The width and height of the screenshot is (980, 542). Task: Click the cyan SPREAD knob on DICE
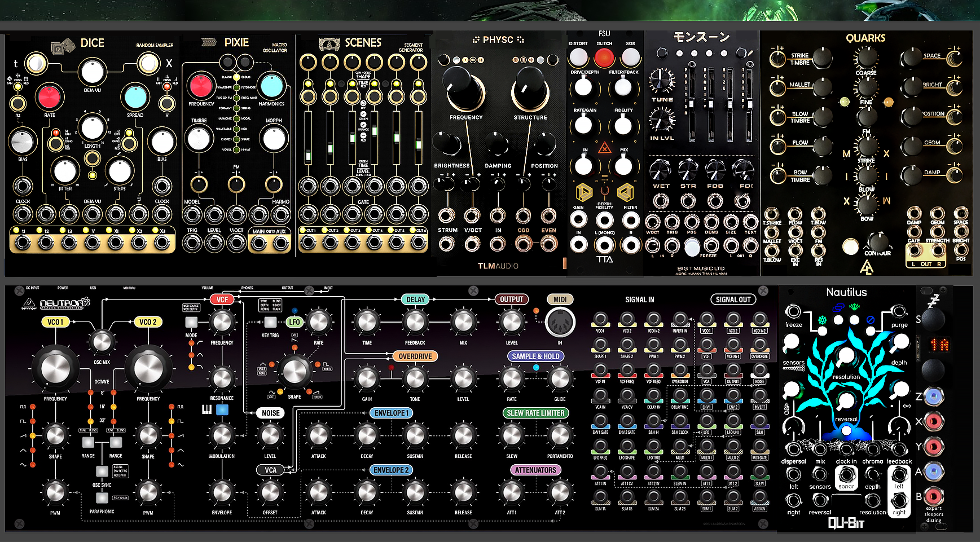point(135,96)
